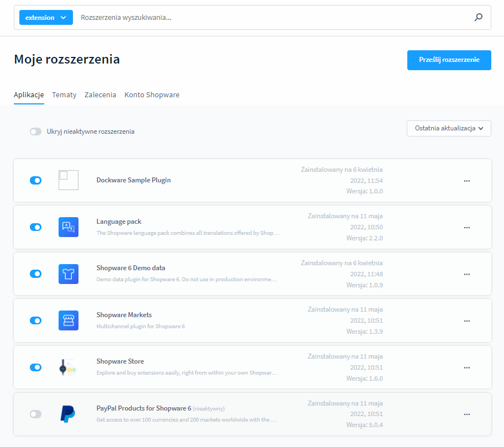Screen dimensions: 504x447
Task: Switch to the Tematy tab
Action: click(x=64, y=95)
